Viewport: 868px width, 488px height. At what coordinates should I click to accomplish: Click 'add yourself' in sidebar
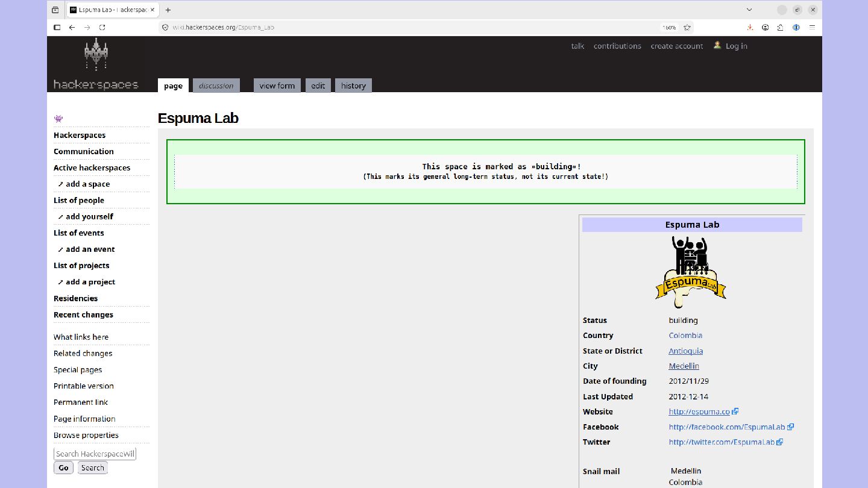[x=90, y=216]
